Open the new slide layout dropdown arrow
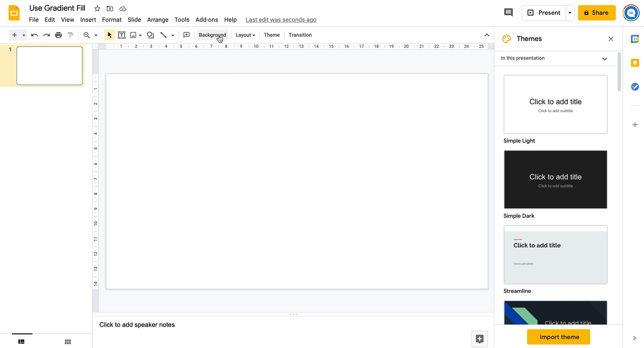The width and height of the screenshot is (644, 348). click(24, 35)
